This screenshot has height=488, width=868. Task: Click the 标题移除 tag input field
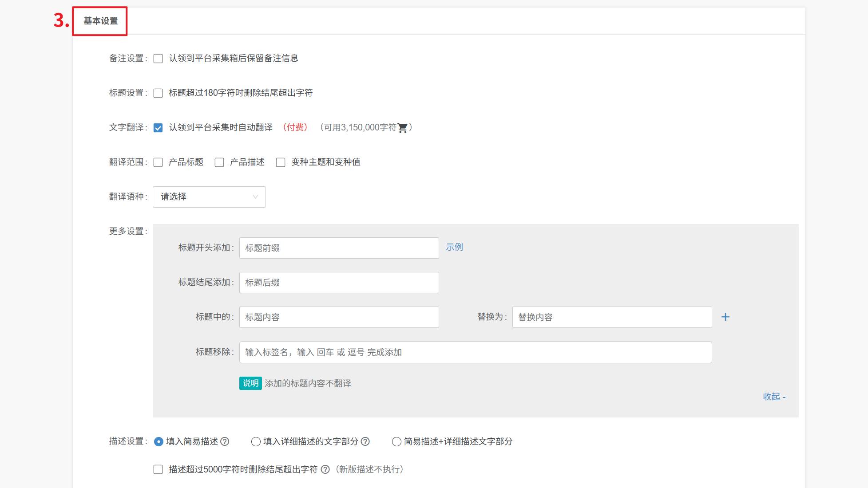475,352
